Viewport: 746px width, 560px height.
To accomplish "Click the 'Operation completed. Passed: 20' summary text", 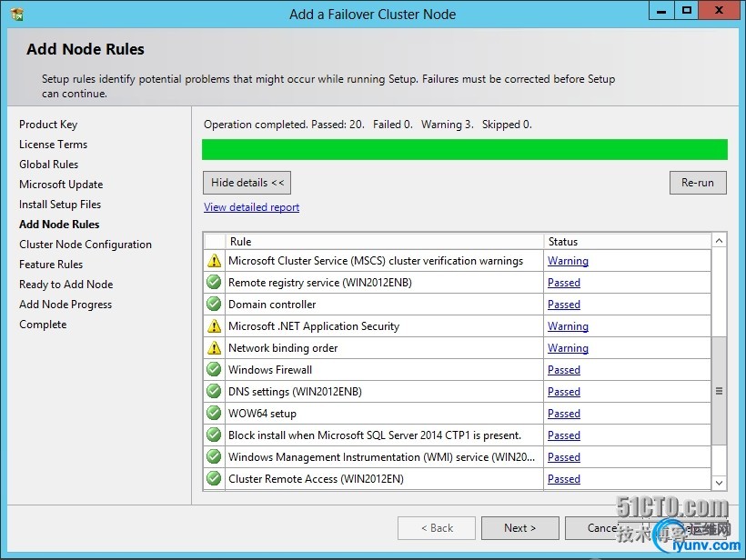I will point(284,125).
